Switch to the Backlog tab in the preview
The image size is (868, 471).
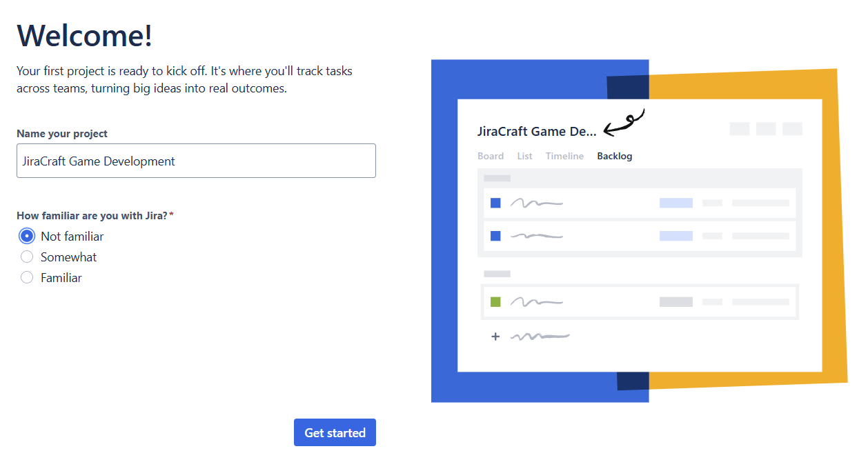pos(615,156)
